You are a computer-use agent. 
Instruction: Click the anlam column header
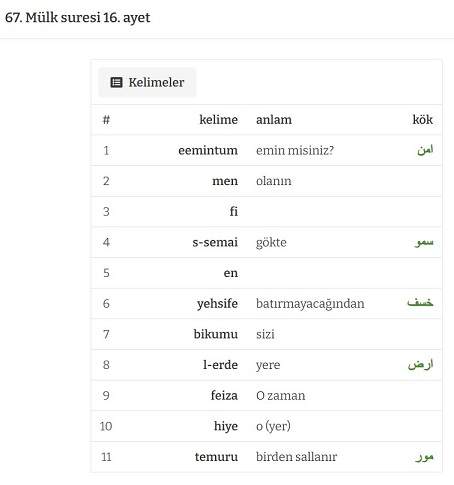(x=274, y=120)
